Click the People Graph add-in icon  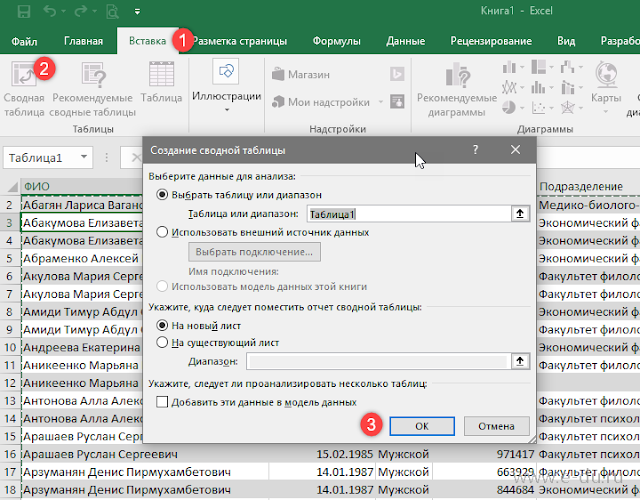click(x=397, y=102)
